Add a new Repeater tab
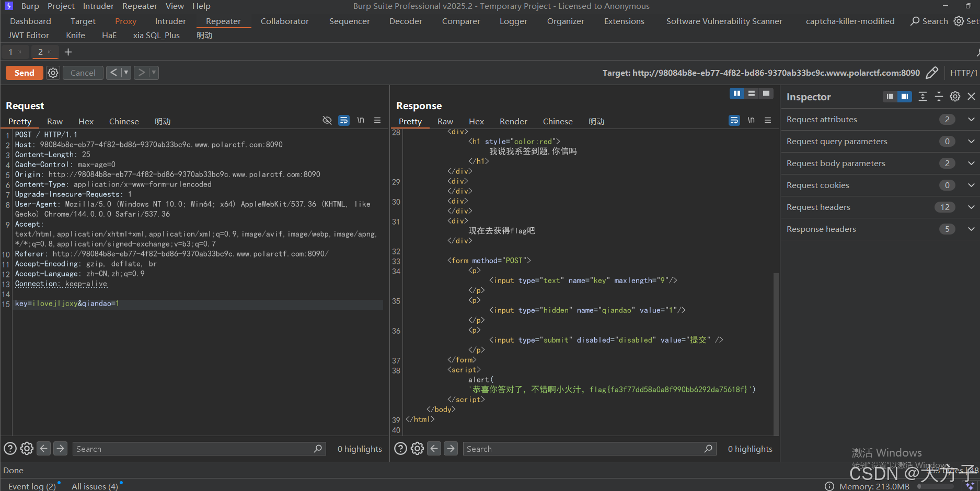 [x=68, y=52]
